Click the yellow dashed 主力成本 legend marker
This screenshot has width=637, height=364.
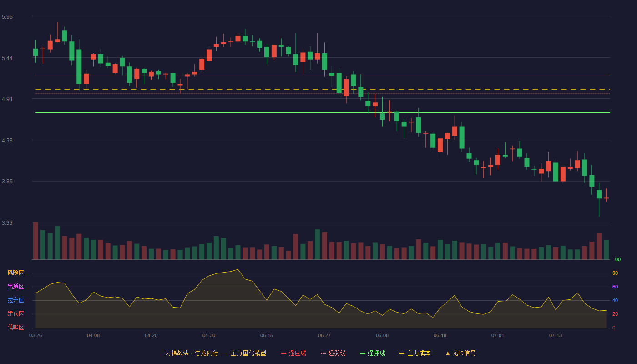[x=402, y=353]
